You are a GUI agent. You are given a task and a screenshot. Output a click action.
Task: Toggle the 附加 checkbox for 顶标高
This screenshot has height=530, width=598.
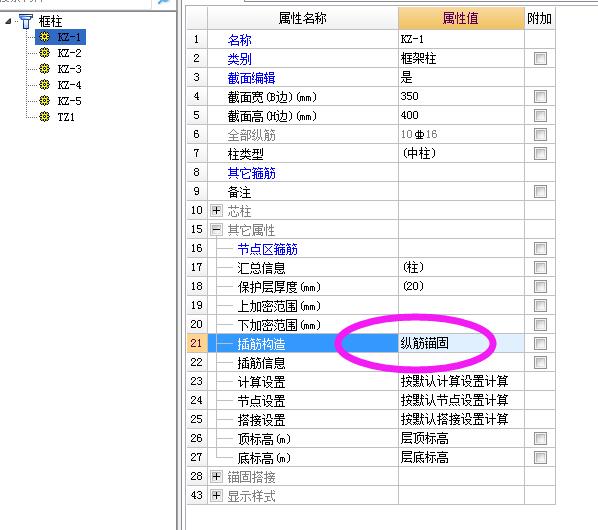[x=540, y=438]
